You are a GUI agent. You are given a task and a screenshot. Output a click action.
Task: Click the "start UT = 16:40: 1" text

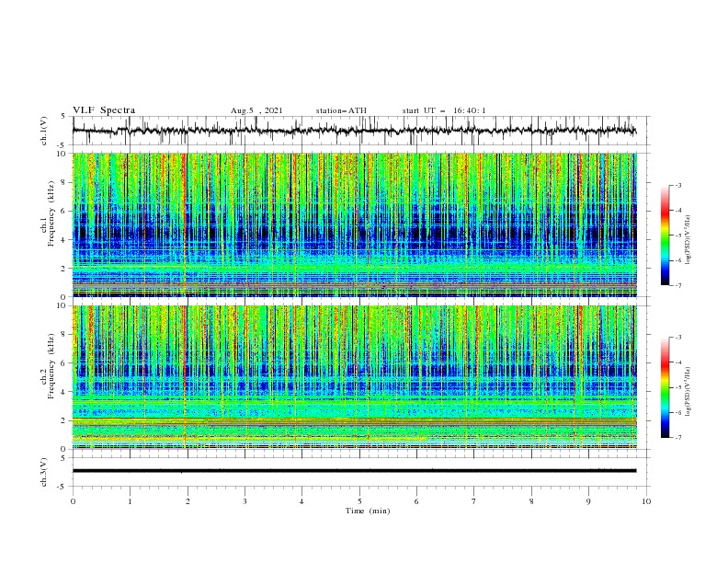coord(444,110)
